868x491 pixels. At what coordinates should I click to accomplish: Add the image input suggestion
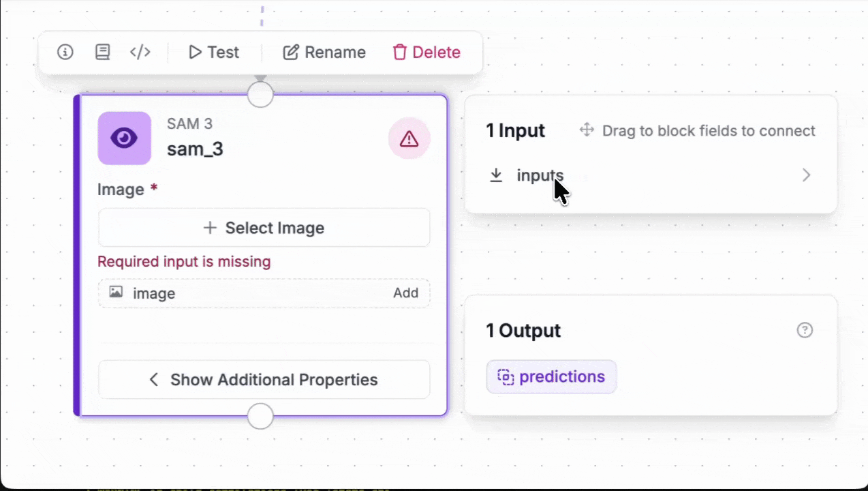(405, 293)
